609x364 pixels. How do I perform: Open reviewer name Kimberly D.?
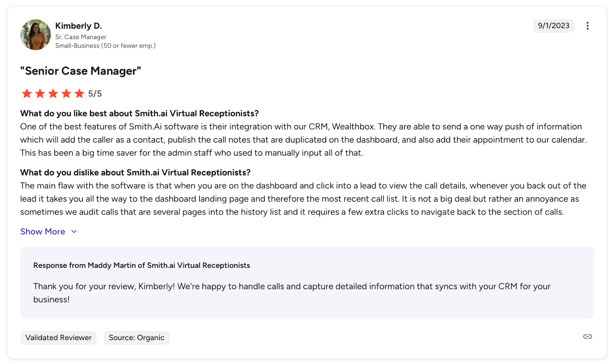point(78,26)
